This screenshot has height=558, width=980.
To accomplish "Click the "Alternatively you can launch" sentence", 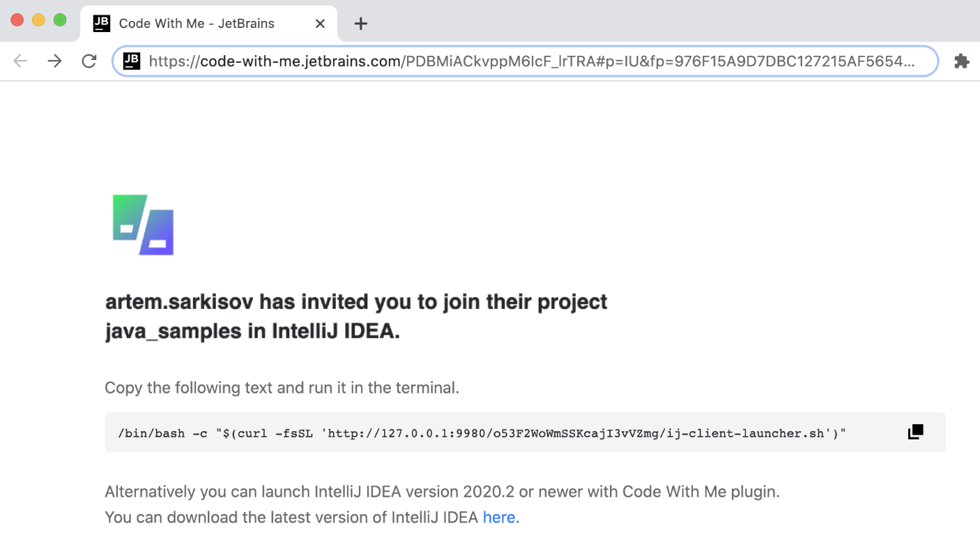I will pos(441,492).
